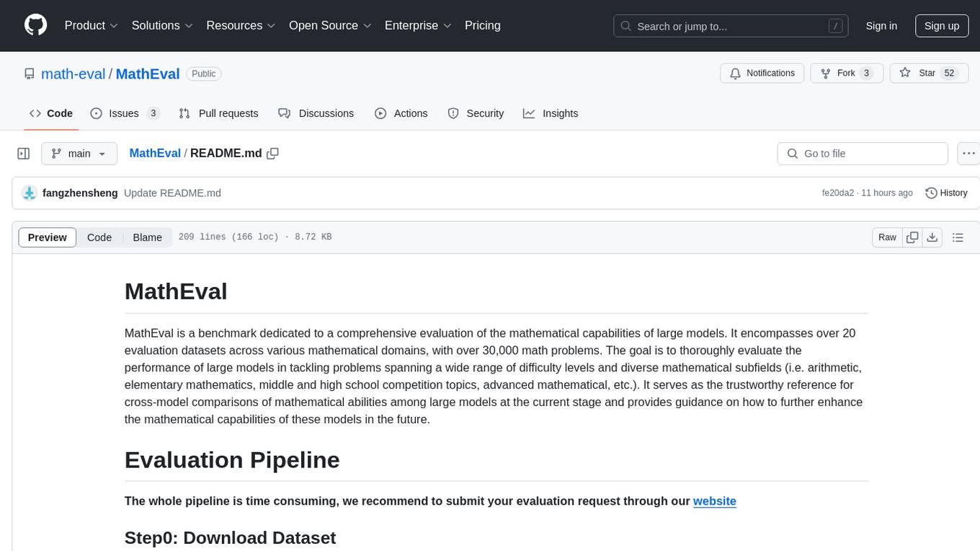Click the star count 52

click(949, 74)
